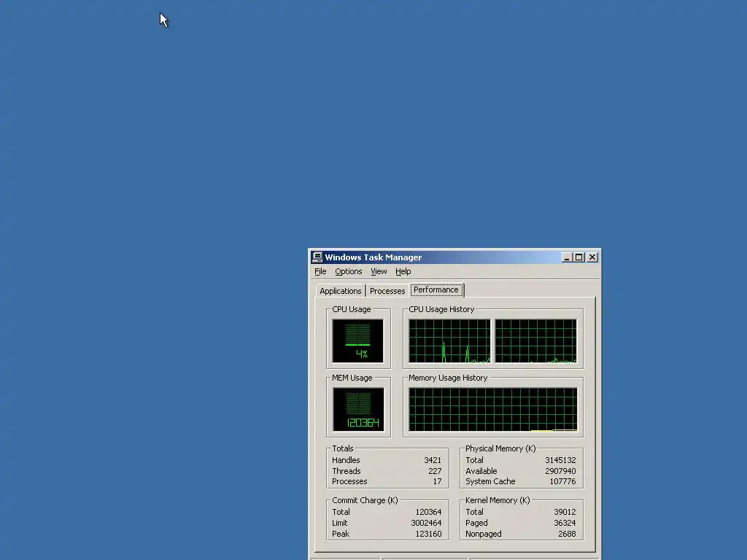This screenshot has width=747, height=560.
Task: Open the Options menu
Action: point(348,271)
